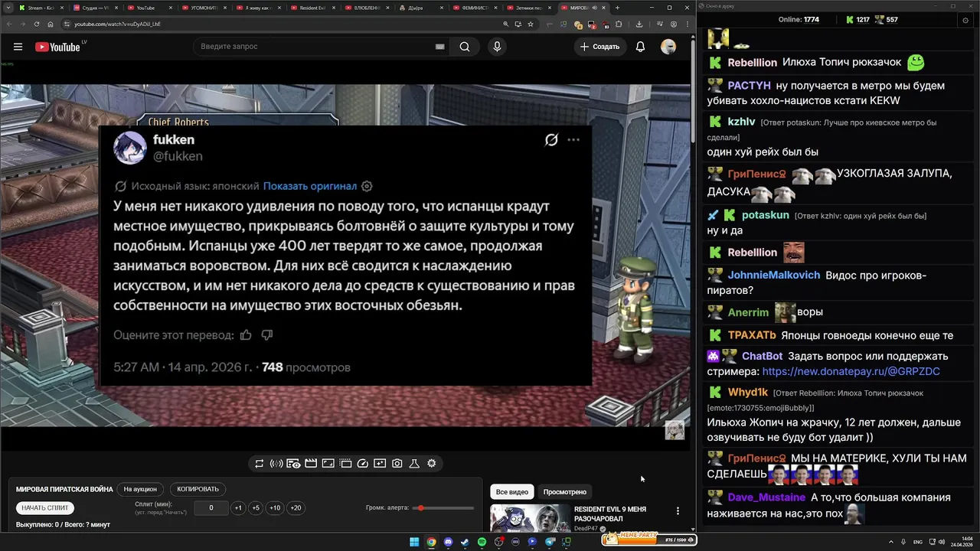The image size is (980, 551).
Task: Click the eye-screen icon in player toolbar
Action: 294,463
